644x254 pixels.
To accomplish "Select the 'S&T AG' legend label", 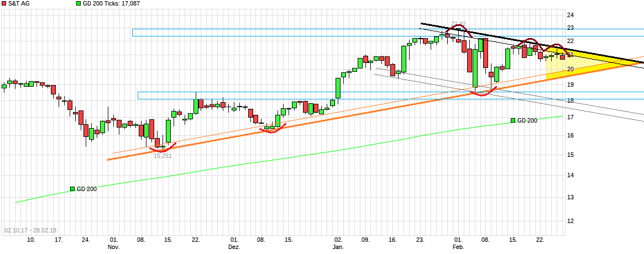I will 18,3.
